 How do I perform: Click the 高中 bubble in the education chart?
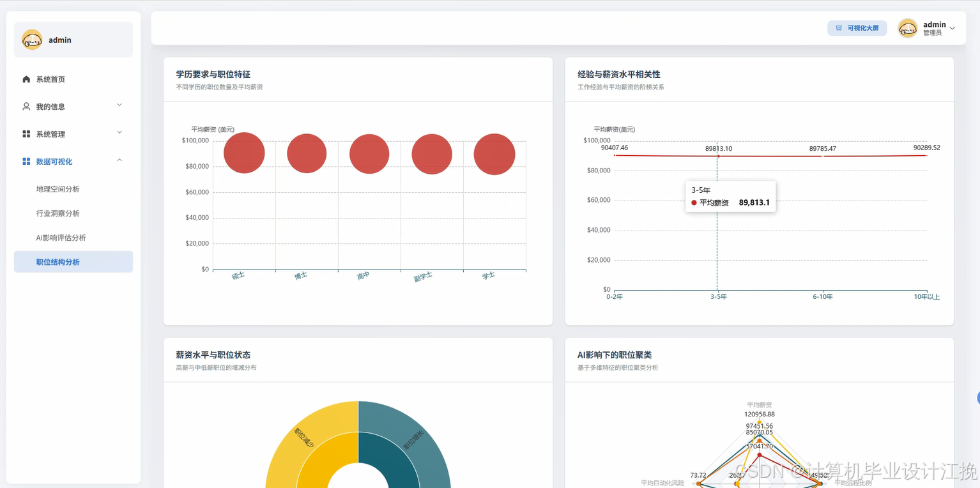(369, 154)
